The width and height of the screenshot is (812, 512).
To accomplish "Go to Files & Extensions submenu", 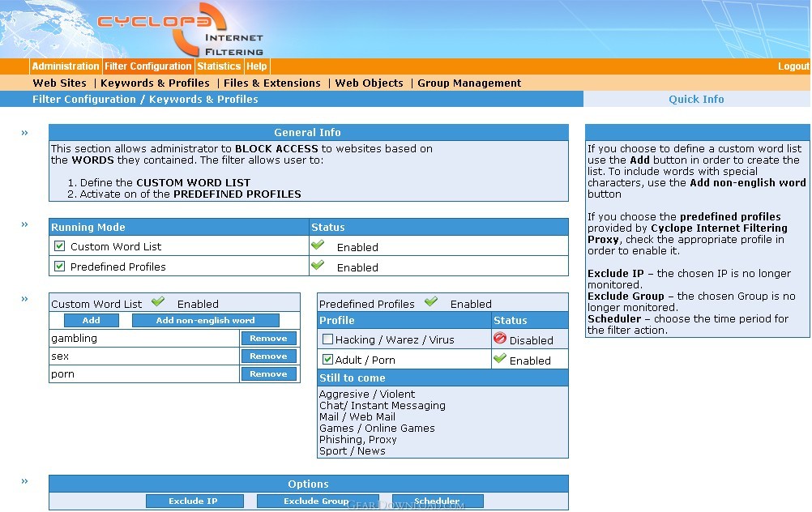I will (271, 83).
